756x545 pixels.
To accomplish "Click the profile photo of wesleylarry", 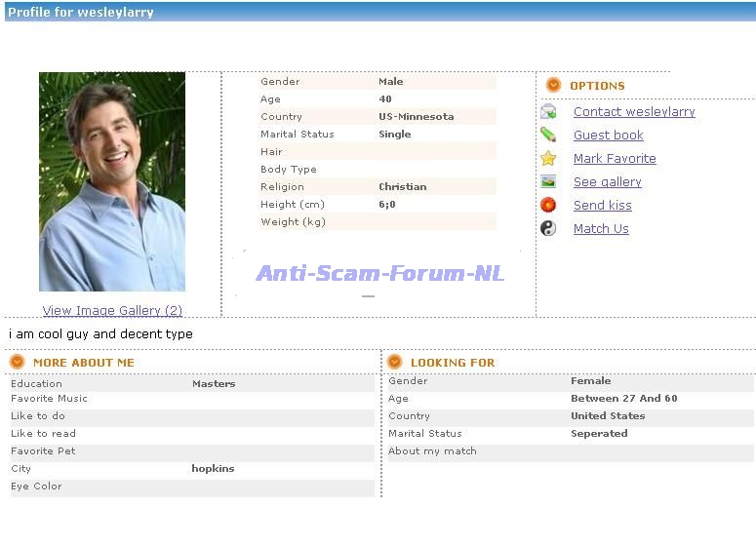I will (x=112, y=182).
